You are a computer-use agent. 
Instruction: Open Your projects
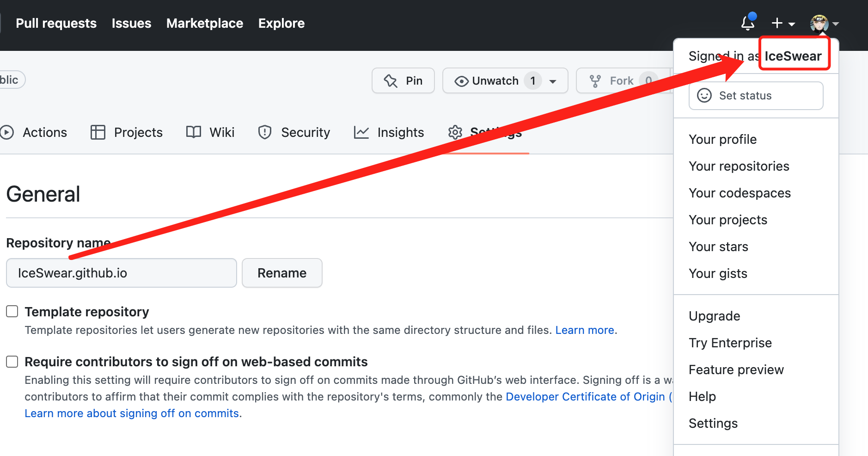(x=728, y=220)
